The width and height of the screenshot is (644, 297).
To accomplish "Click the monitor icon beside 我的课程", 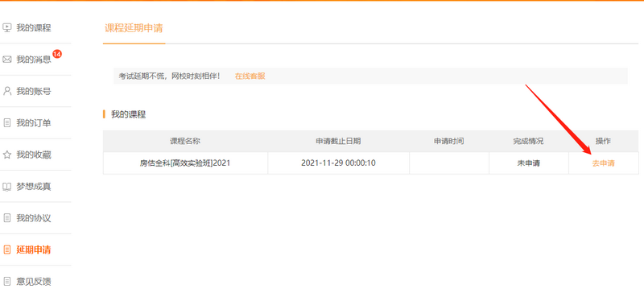I will (6, 28).
